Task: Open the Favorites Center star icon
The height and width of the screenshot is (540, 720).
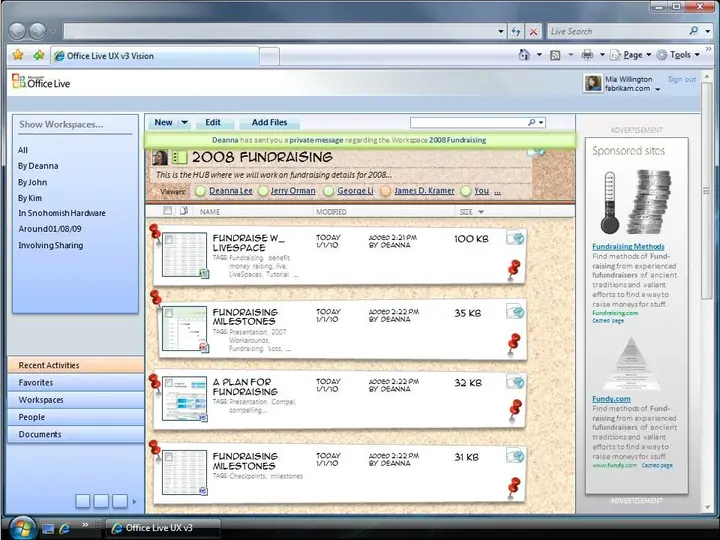Action: (x=18, y=55)
